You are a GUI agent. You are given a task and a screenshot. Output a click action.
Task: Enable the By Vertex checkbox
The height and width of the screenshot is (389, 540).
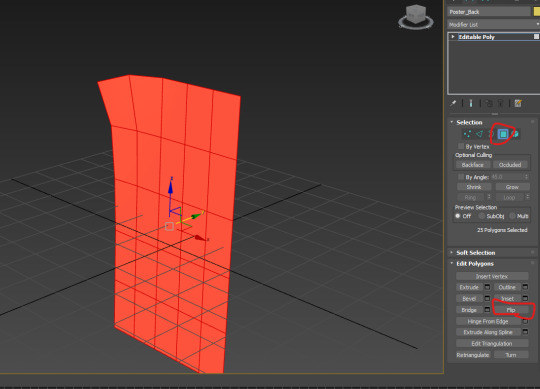(x=461, y=146)
